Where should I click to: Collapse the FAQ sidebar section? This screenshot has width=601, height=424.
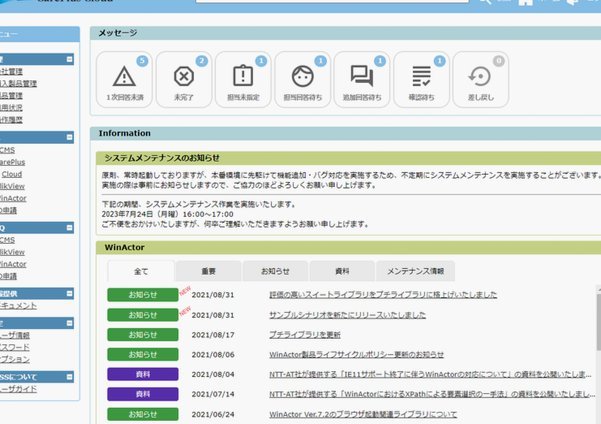tap(69, 228)
